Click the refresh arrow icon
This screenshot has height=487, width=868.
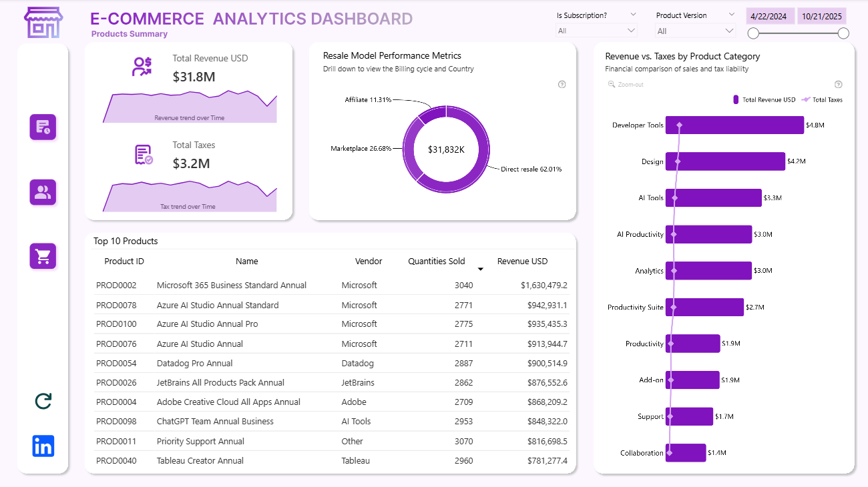43,401
